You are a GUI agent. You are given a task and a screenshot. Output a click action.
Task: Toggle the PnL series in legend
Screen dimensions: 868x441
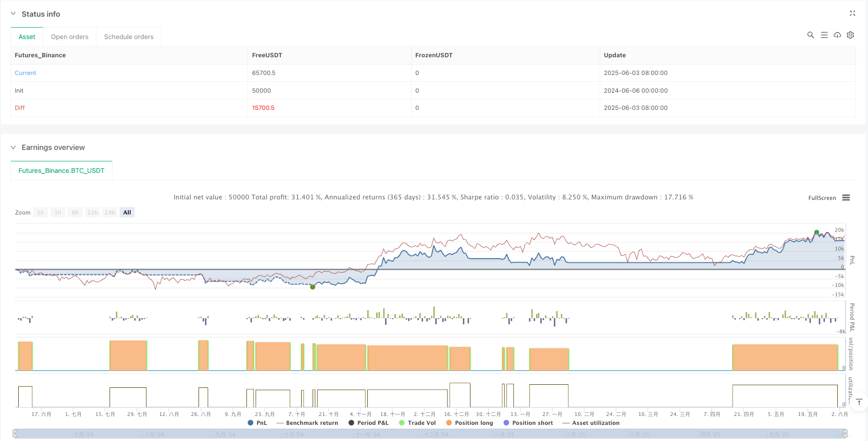tap(257, 423)
